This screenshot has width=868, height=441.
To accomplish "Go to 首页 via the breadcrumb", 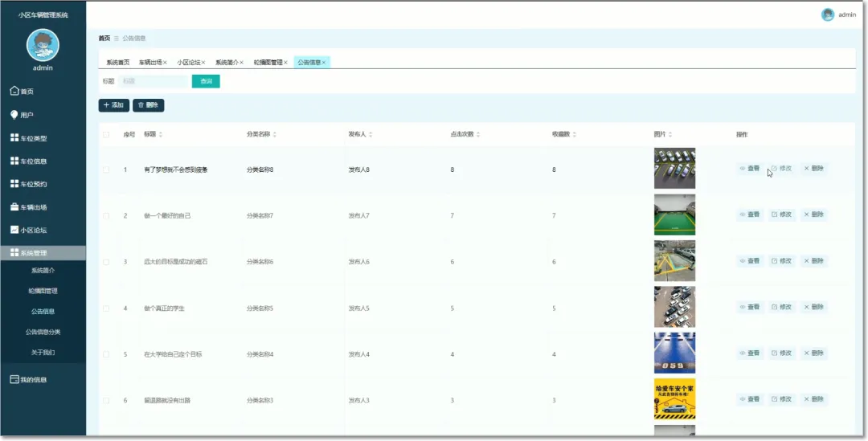I will coord(104,39).
